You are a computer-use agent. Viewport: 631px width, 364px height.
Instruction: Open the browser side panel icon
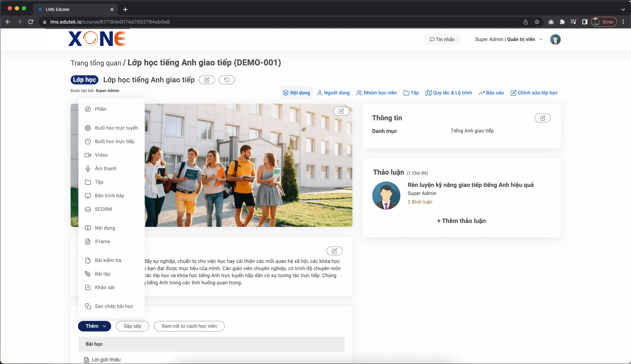point(585,22)
